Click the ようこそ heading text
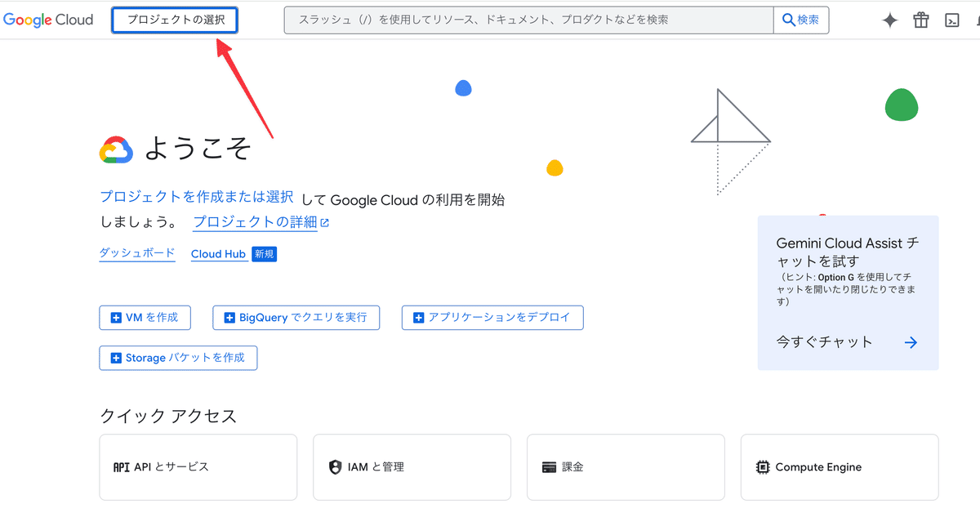980x513 pixels. coord(198,149)
